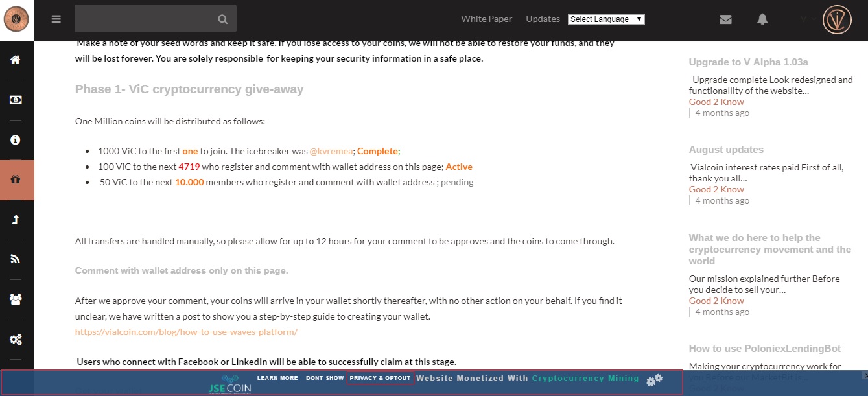The image size is (868, 396).
Task: Click Good 2 Know under Our mission post
Action: 716,301
